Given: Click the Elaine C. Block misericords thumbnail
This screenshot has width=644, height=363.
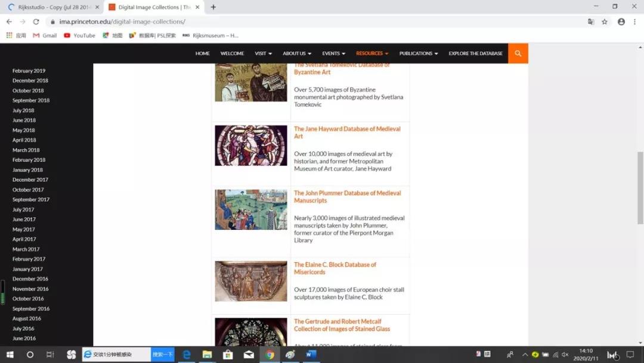Looking at the screenshot, I should click(251, 281).
